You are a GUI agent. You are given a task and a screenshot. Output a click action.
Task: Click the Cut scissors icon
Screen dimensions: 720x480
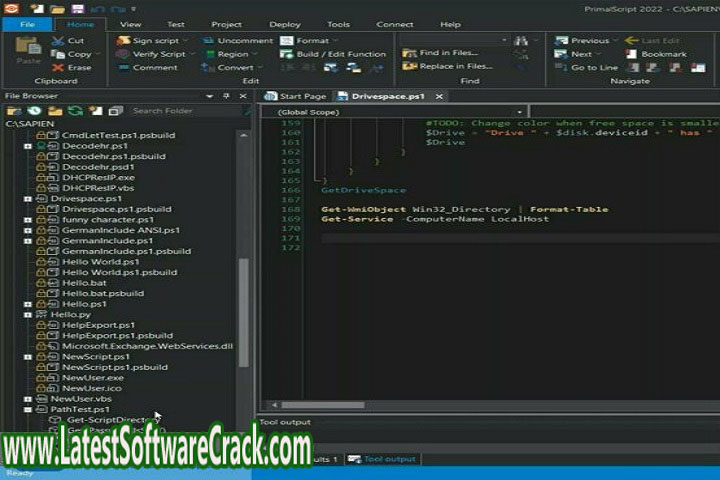[x=57, y=41]
